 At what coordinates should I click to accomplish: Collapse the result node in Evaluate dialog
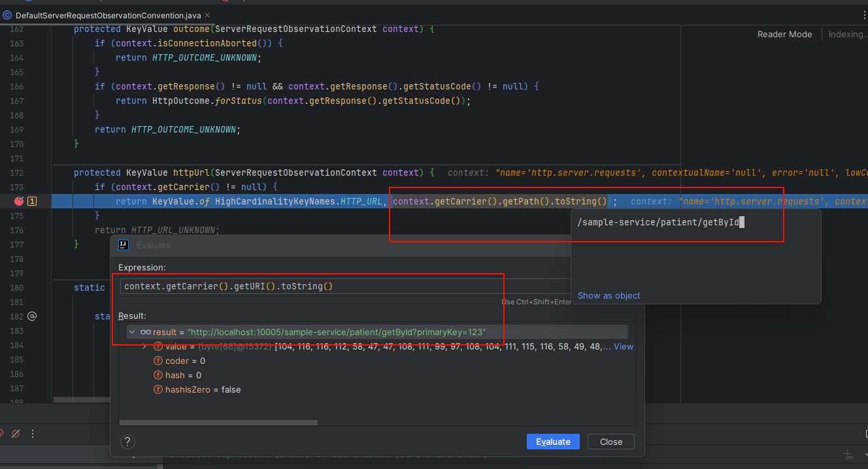point(133,332)
